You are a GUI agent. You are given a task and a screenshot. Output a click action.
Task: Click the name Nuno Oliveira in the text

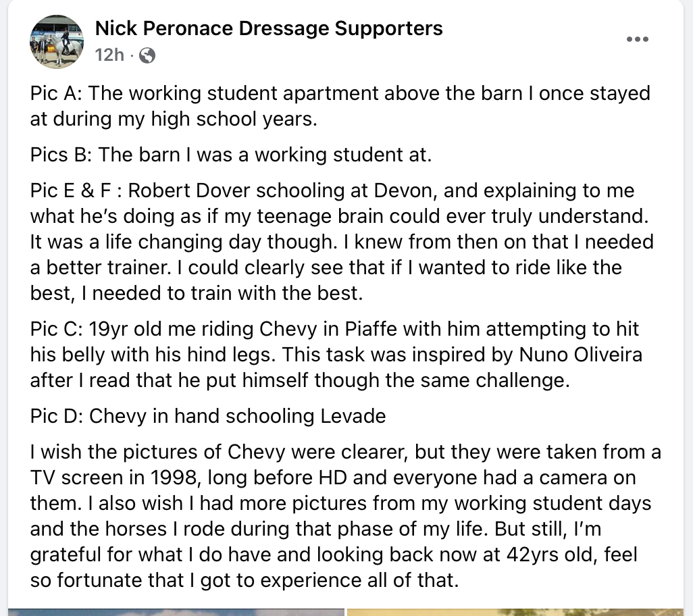click(x=580, y=355)
